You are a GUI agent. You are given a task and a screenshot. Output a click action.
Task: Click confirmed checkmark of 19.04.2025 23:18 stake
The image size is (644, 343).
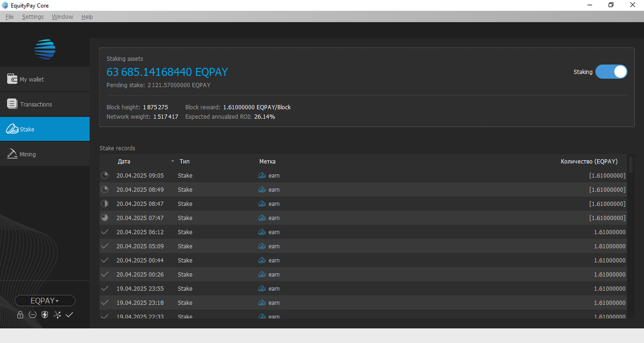tap(105, 302)
